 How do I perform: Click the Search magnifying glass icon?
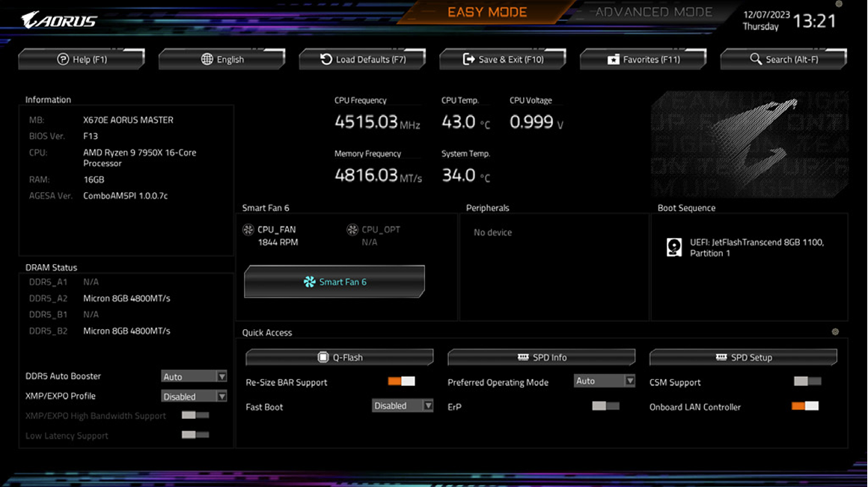click(756, 59)
